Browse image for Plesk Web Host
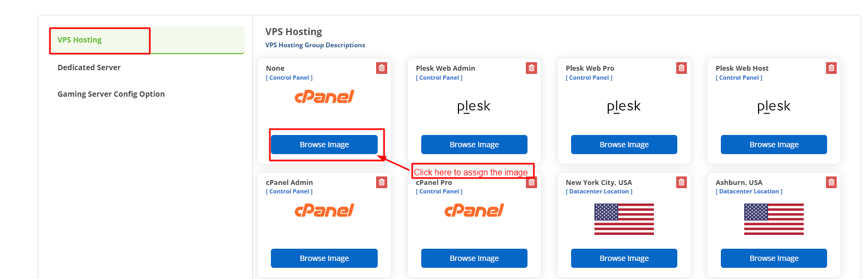Viewport: 868px width, 279px height. click(x=773, y=145)
